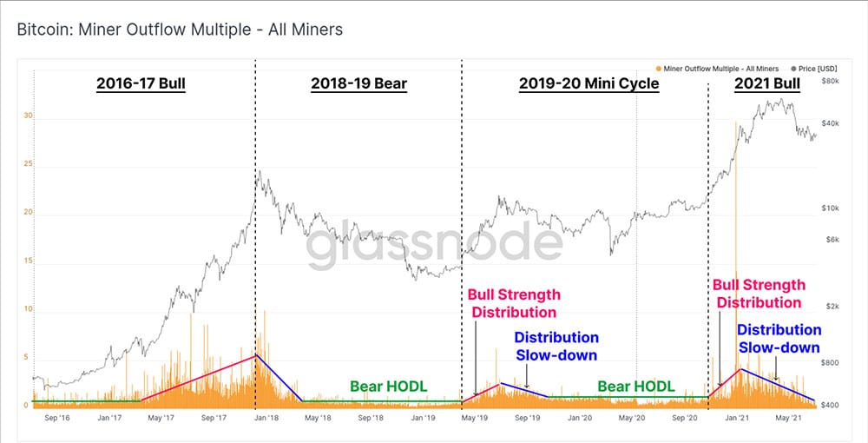
Task: Click the Jan '18 x-axis label
Action: [266, 418]
